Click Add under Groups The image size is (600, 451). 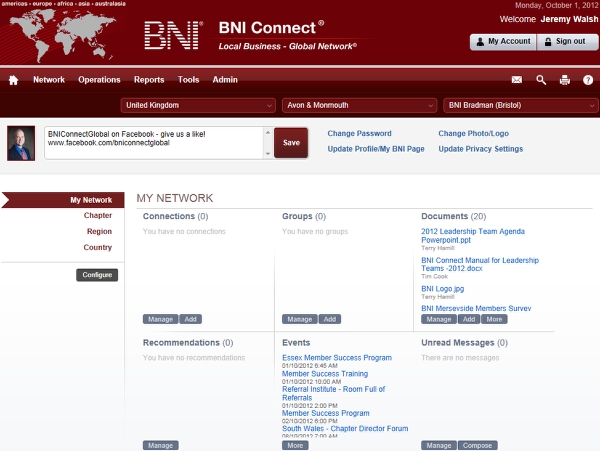[329, 319]
